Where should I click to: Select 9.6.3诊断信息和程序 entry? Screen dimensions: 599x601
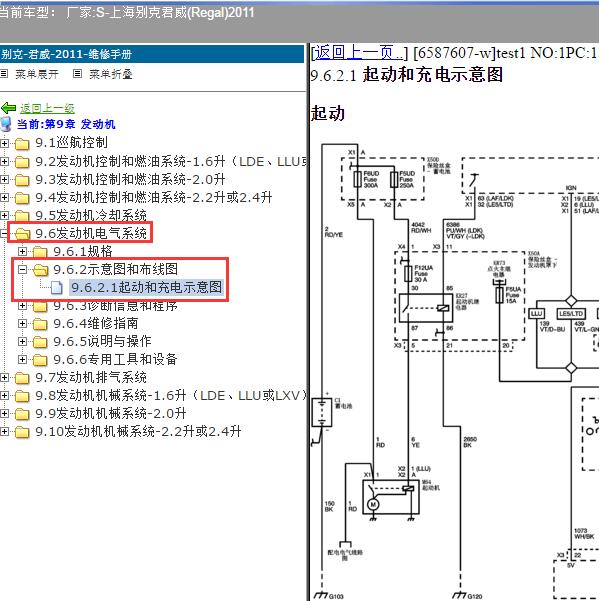[115, 305]
